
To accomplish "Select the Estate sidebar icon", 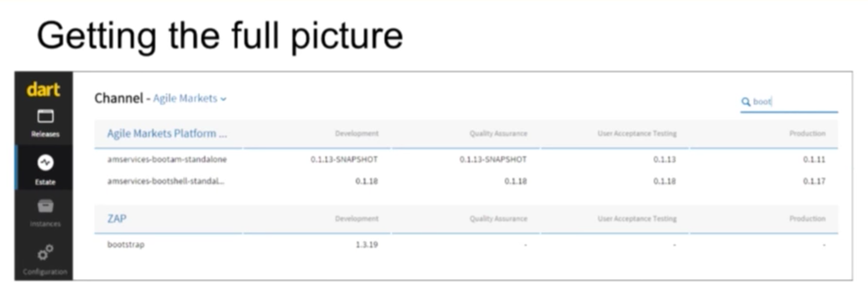I will click(x=45, y=169).
